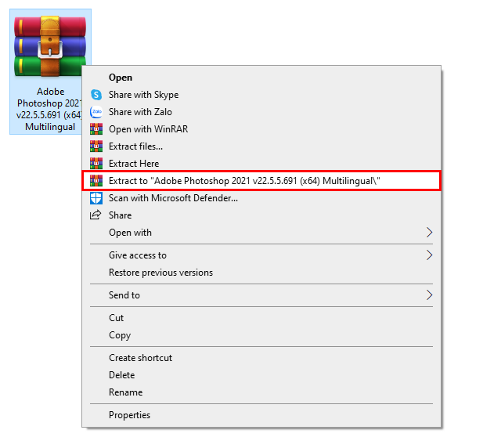The height and width of the screenshot is (448, 483).
Task: Open Properties of the archive
Action: coord(129,415)
